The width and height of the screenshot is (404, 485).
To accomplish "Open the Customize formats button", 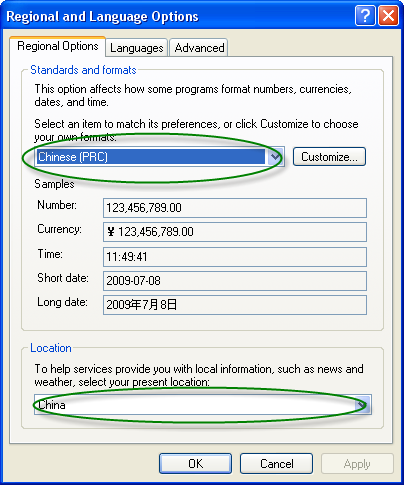I will pos(329,157).
